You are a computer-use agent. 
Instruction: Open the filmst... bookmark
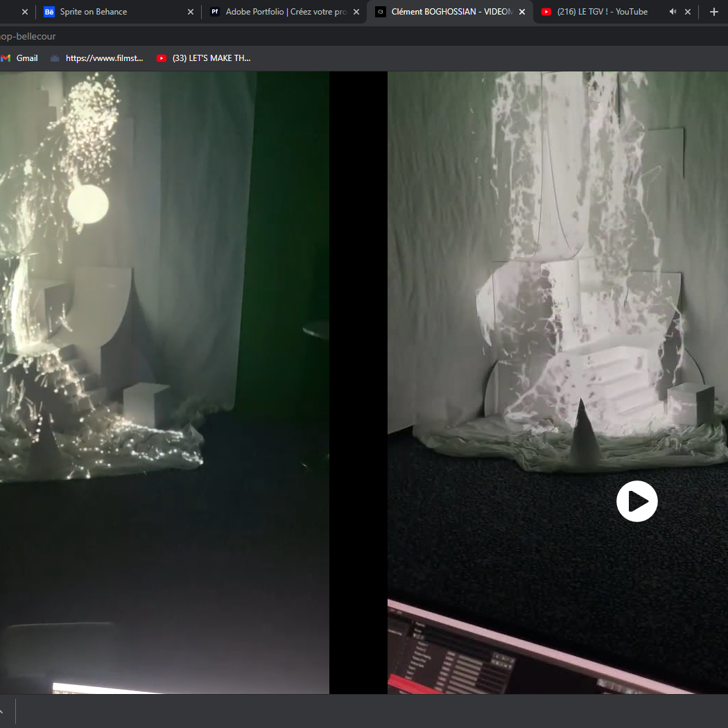pos(97,58)
